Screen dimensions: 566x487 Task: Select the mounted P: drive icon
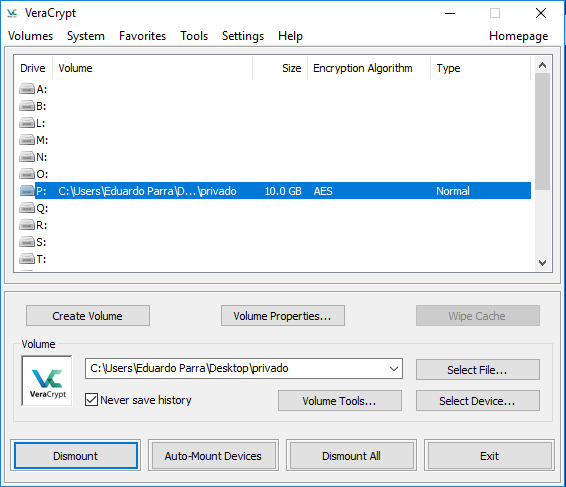click(27, 191)
